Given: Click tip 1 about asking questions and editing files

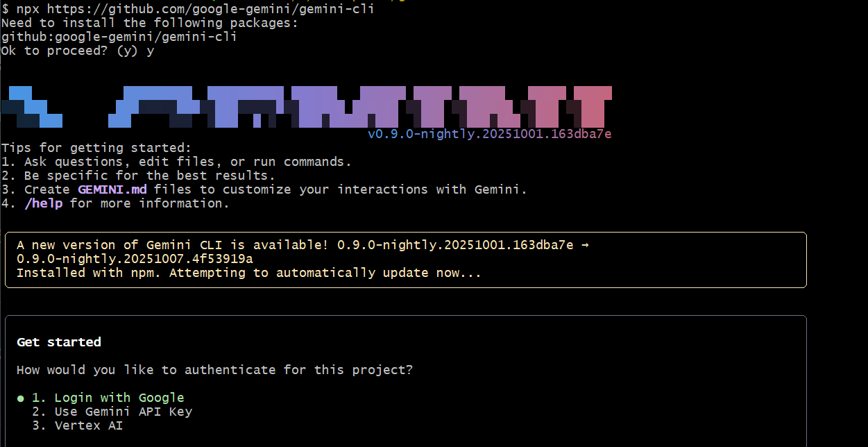Looking at the screenshot, I should click(x=177, y=162).
